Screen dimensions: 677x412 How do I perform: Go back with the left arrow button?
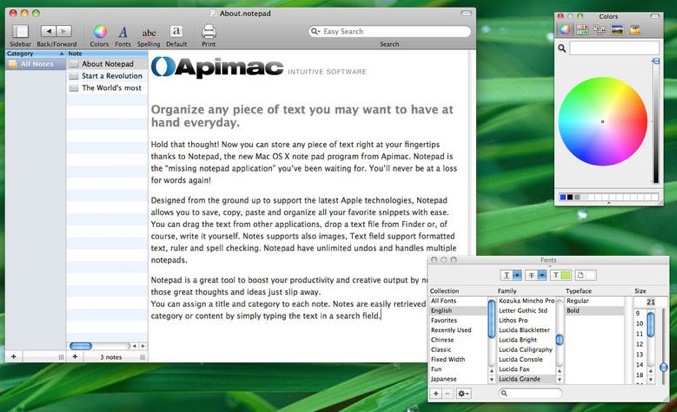pos(48,31)
